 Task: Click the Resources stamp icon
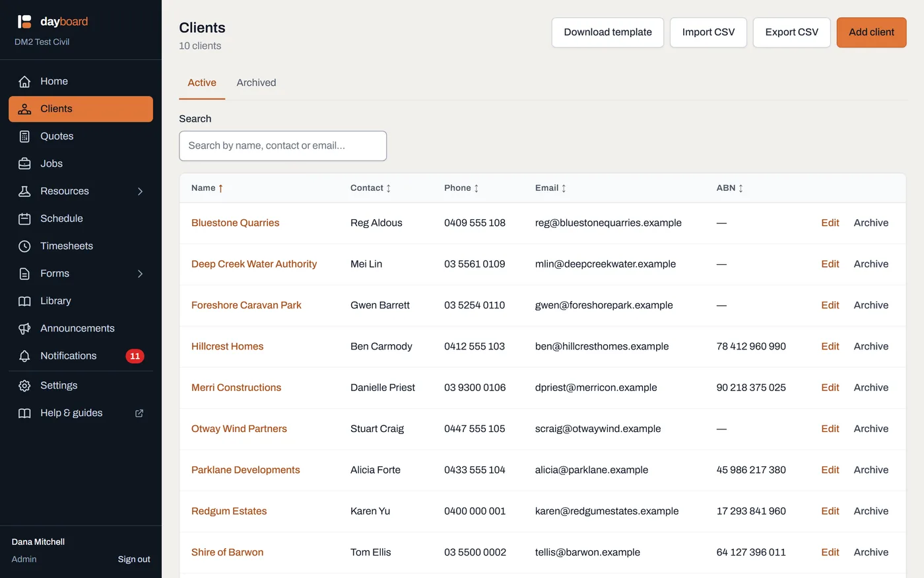(x=24, y=191)
